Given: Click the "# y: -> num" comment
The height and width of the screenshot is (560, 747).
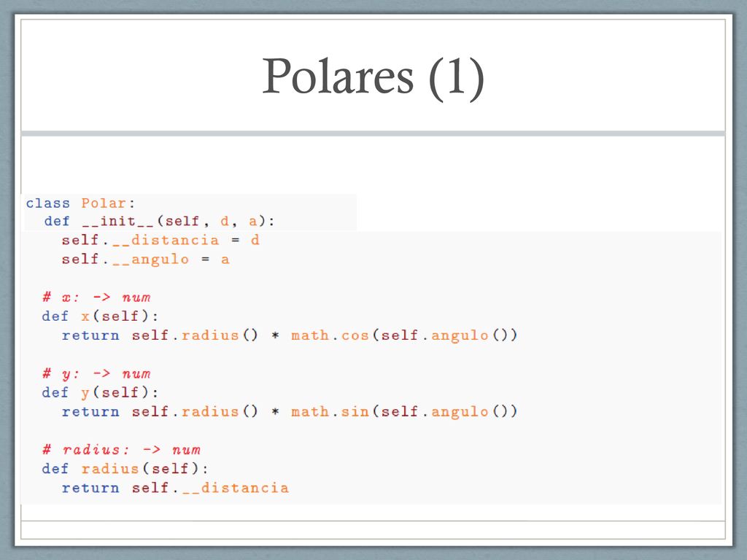Looking at the screenshot, I should 97,374.
